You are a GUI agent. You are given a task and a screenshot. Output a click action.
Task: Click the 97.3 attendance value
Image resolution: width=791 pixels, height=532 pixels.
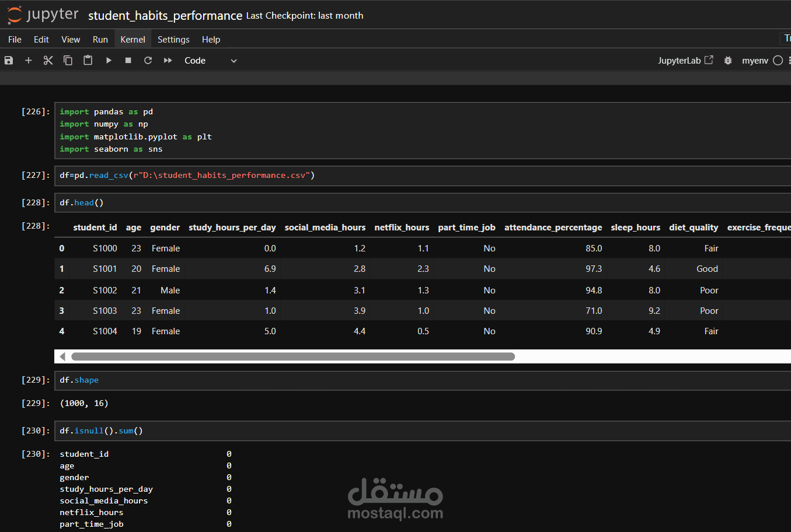tap(594, 269)
